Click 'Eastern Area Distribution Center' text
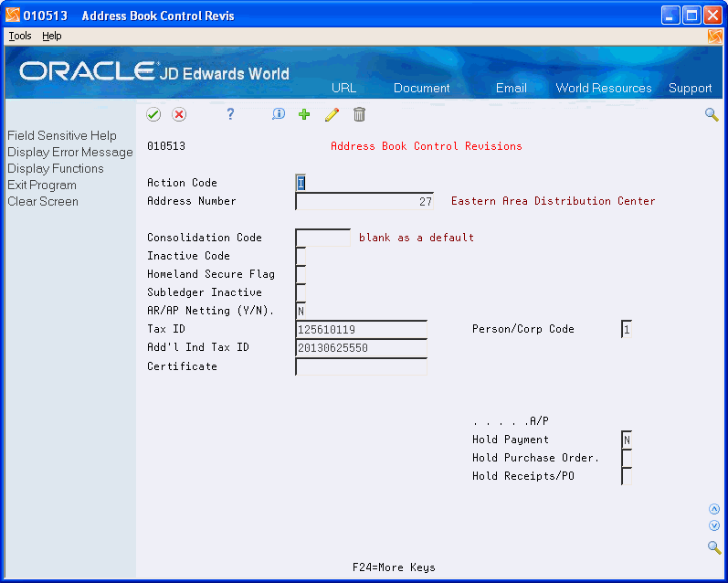Screen dimensions: 728x583 pyautogui.click(x=553, y=201)
